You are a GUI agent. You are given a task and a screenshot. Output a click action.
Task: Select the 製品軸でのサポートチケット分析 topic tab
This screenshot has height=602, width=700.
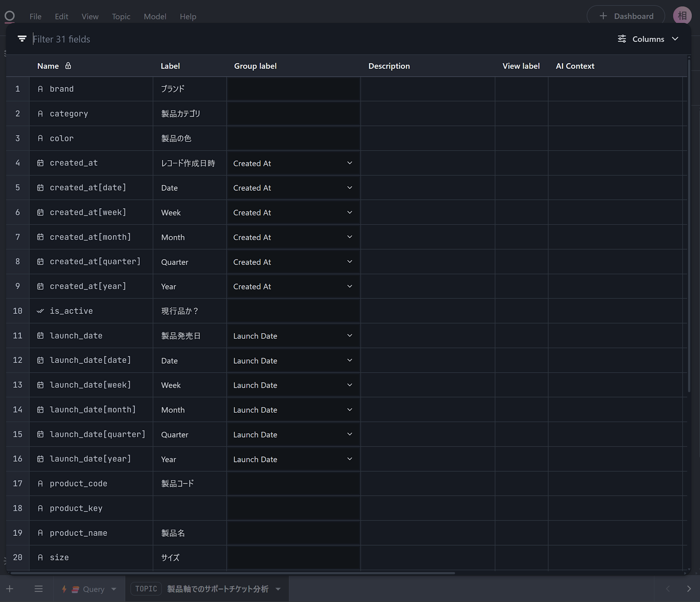coord(217,589)
